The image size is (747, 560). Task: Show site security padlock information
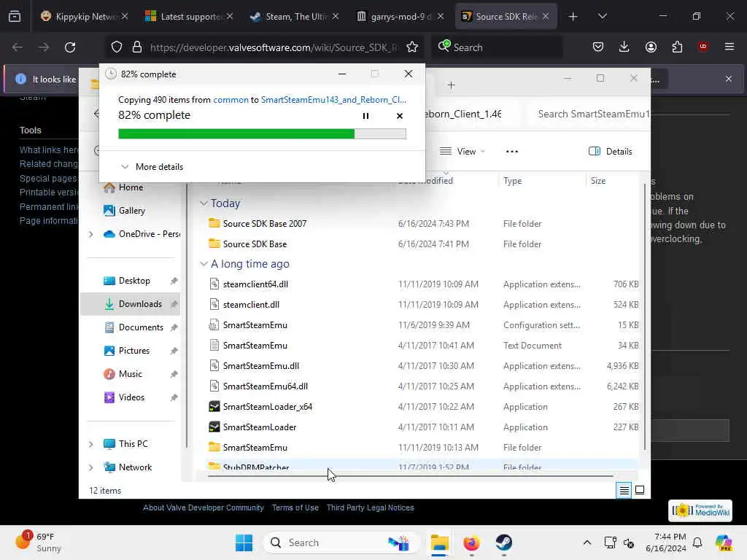[x=137, y=47]
